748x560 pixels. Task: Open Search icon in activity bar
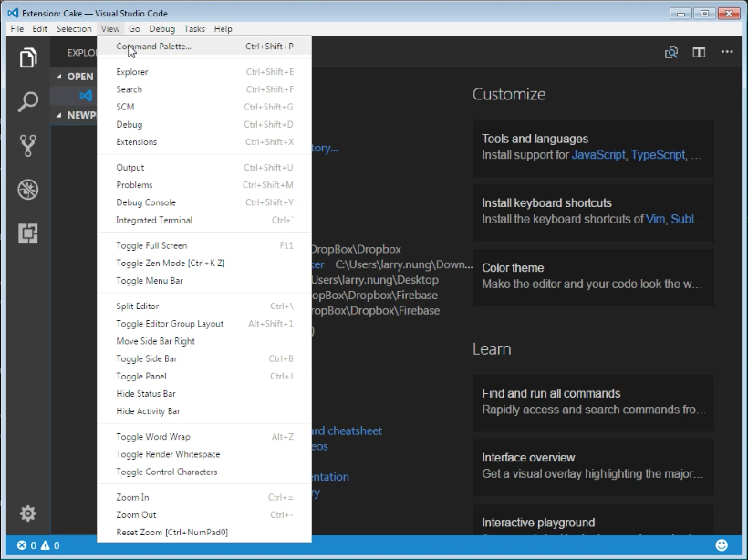[28, 101]
